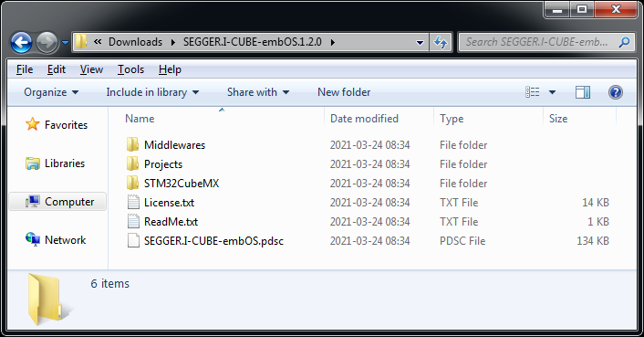Click Downloads in the breadcrumb path
This screenshot has height=337, width=644.
click(135, 42)
